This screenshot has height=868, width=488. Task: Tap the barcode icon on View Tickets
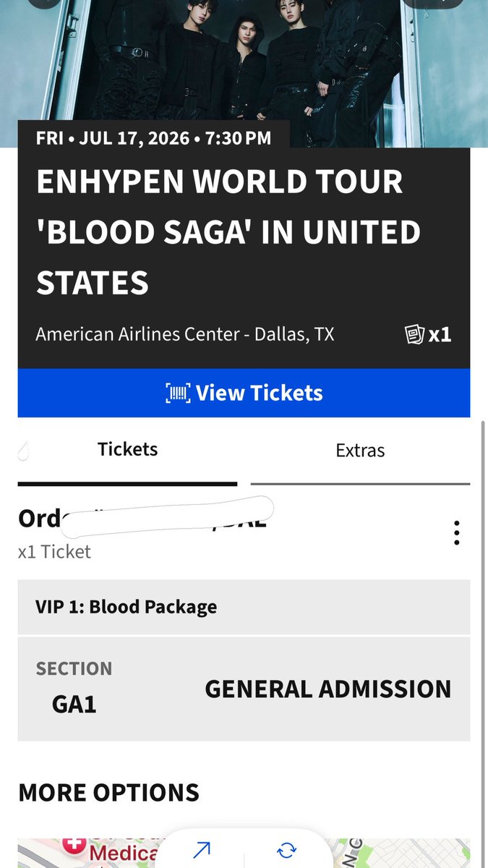178,393
